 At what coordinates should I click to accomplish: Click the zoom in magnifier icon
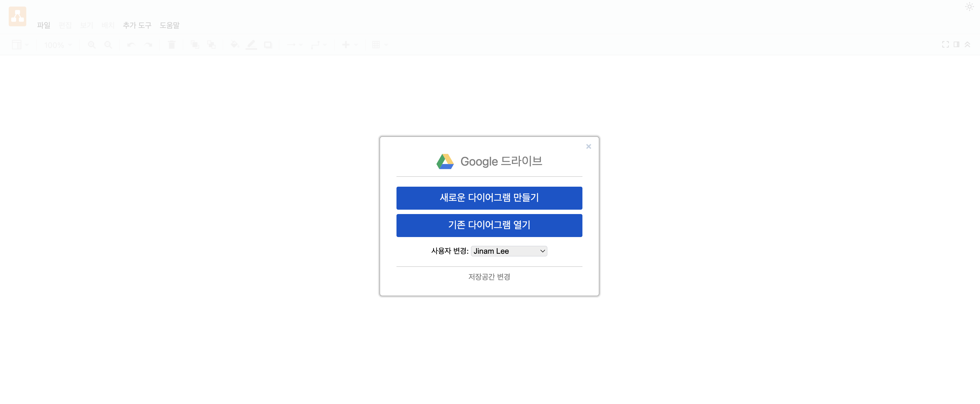coord(92,45)
